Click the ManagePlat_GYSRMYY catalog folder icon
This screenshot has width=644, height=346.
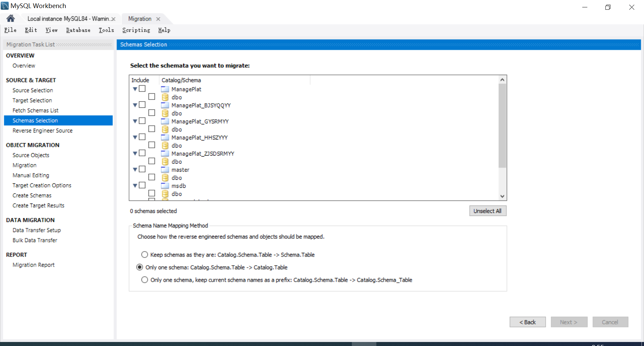pyautogui.click(x=165, y=121)
